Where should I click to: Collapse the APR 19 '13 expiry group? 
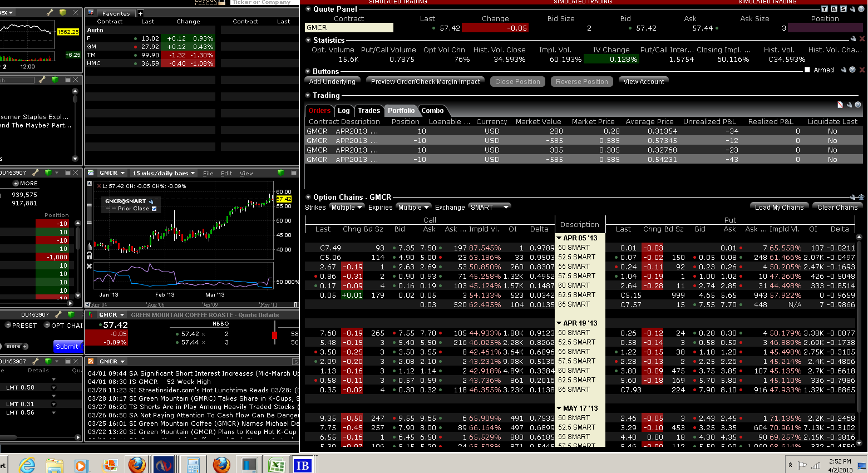[559, 323]
